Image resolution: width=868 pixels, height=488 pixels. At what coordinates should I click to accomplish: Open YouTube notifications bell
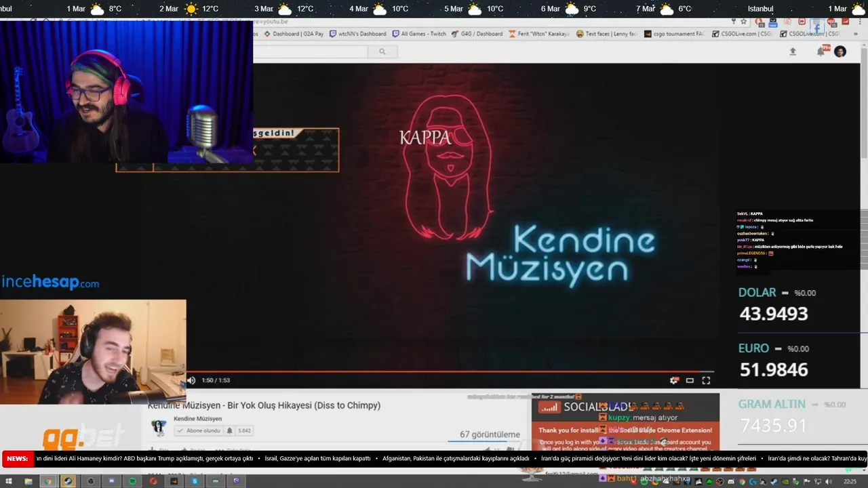pos(821,52)
